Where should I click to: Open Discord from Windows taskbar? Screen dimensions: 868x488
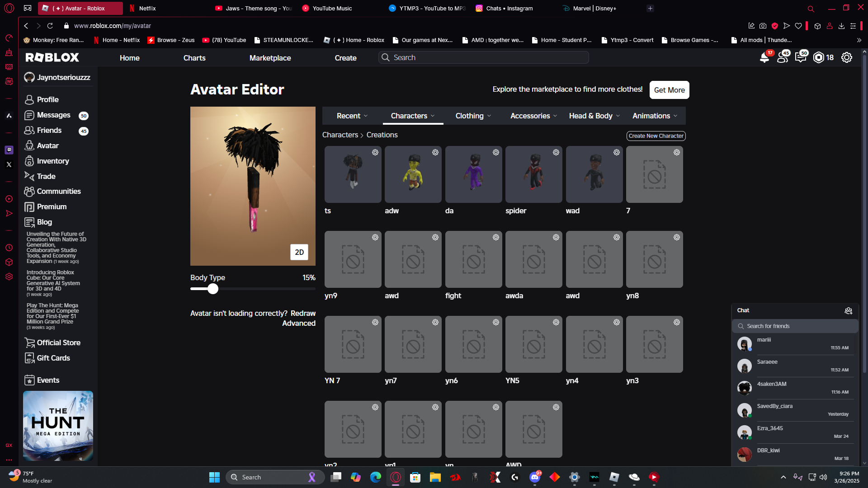pyautogui.click(x=534, y=477)
